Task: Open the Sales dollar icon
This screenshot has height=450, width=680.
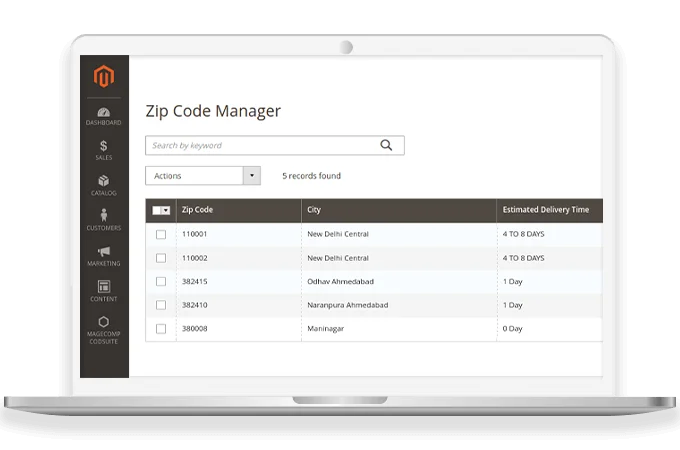Action: 104,146
